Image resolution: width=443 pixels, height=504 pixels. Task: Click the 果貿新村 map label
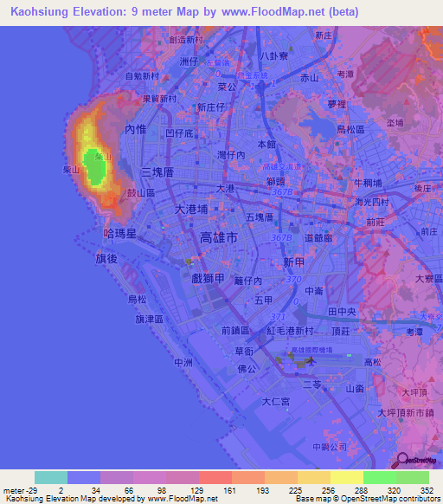point(159,99)
